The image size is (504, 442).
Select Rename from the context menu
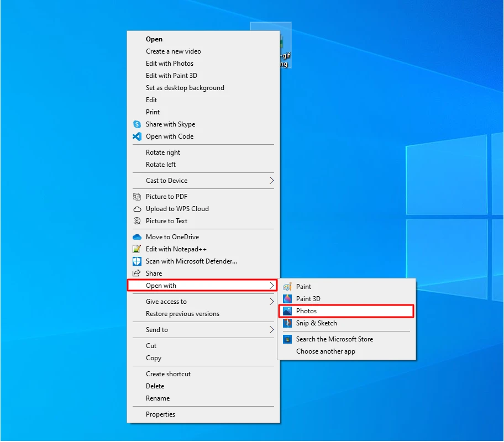point(203,398)
